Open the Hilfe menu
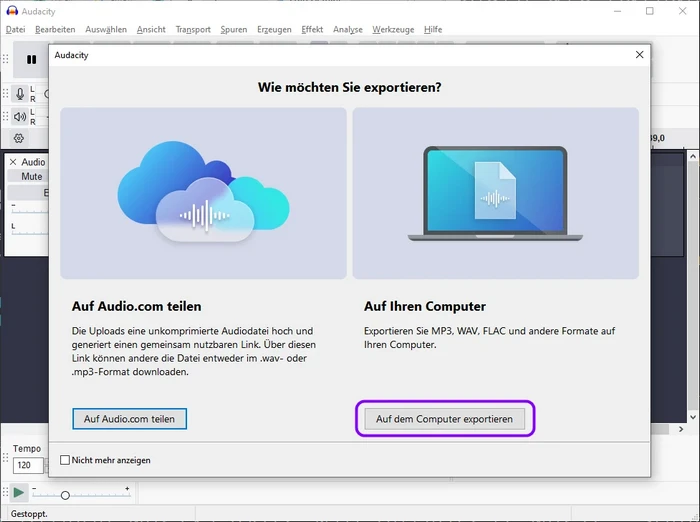 (x=433, y=29)
